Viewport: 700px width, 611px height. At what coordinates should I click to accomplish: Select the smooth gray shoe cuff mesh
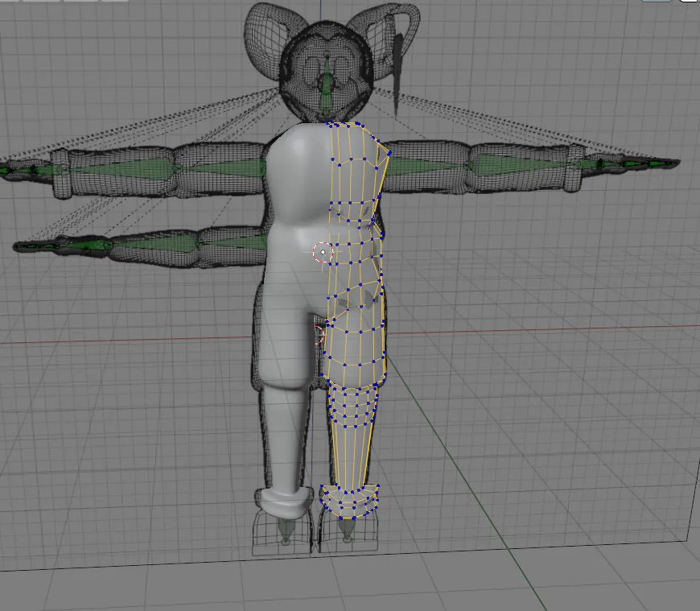click(285, 503)
